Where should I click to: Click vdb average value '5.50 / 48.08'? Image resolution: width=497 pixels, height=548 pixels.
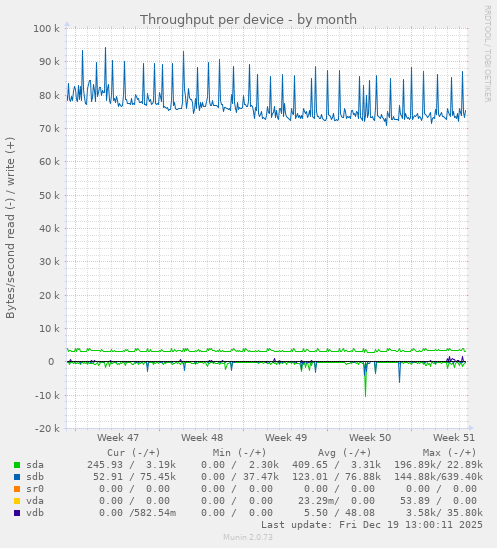pyautogui.click(x=339, y=512)
